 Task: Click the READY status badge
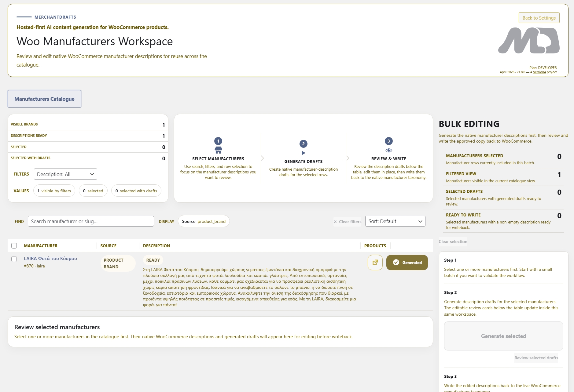(x=153, y=260)
